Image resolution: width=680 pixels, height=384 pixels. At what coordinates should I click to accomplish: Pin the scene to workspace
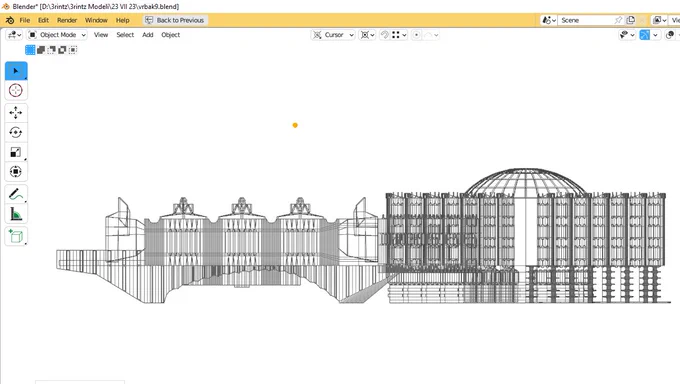[618, 20]
